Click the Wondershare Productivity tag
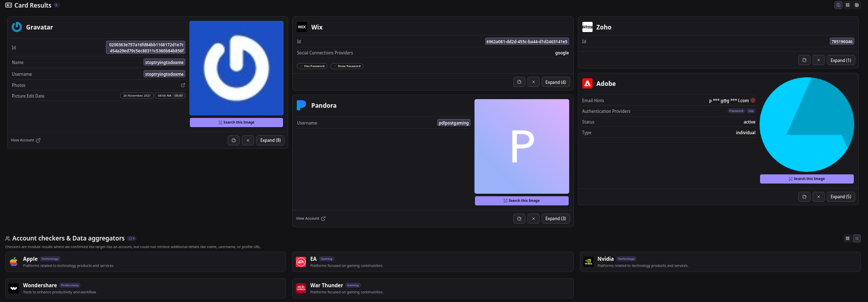The image size is (868, 302). (70, 285)
